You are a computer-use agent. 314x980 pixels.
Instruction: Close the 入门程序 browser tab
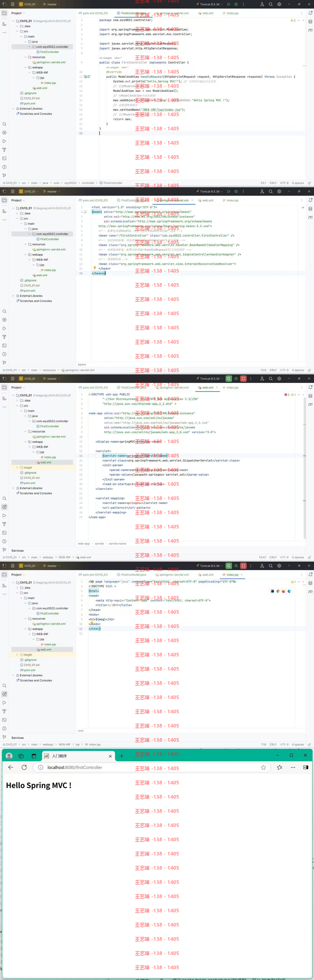110,756
